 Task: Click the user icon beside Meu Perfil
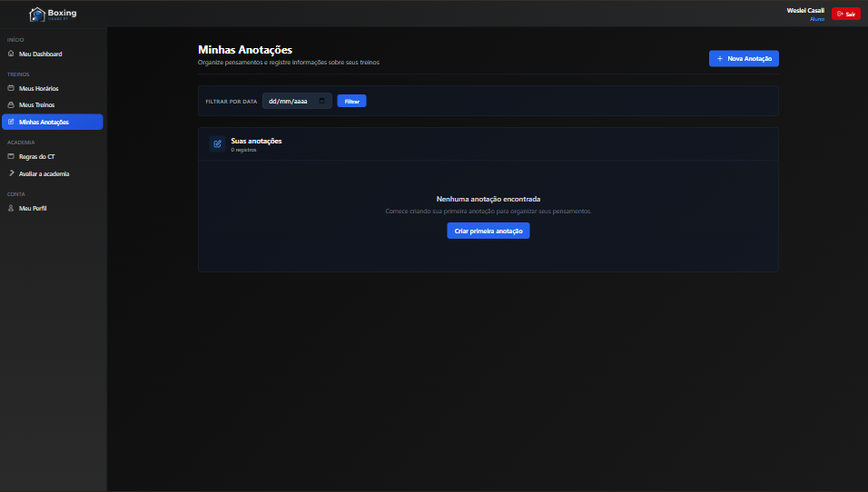[11, 208]
